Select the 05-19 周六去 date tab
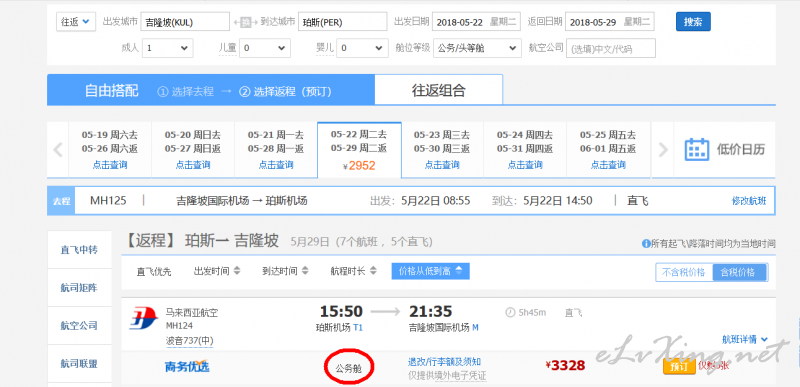 point(110,150)
